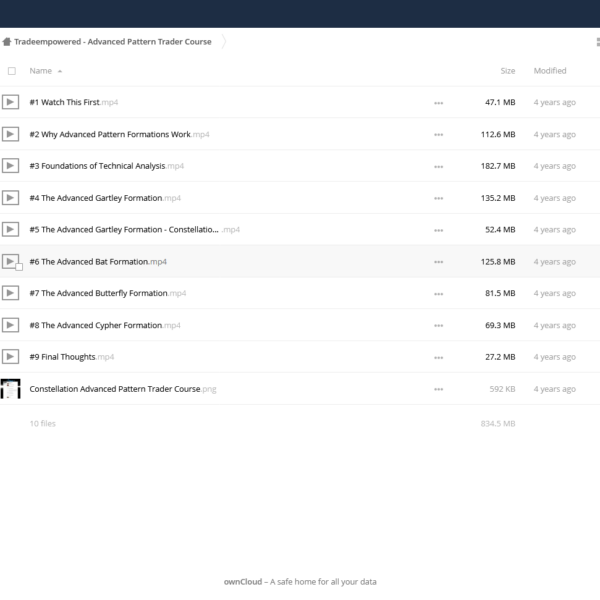Open Tradeempowered - Advanced Pattern Trader Course breadcrumb

[x=113, y=42]
